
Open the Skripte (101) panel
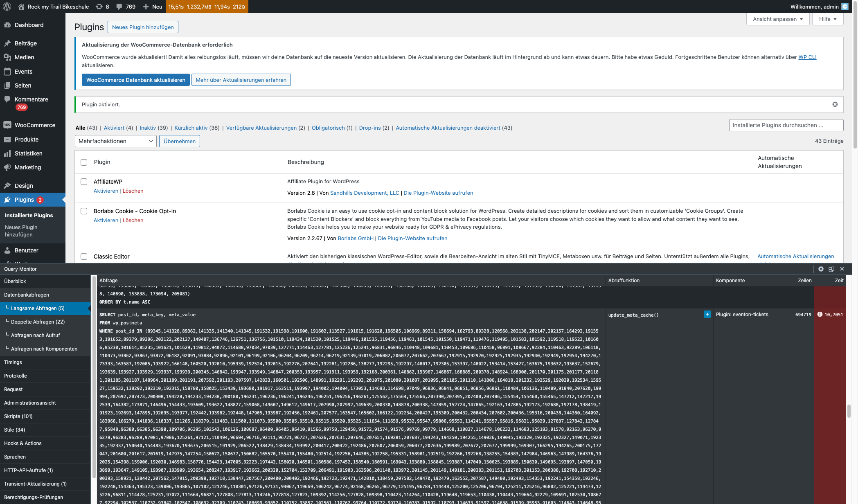45,416
